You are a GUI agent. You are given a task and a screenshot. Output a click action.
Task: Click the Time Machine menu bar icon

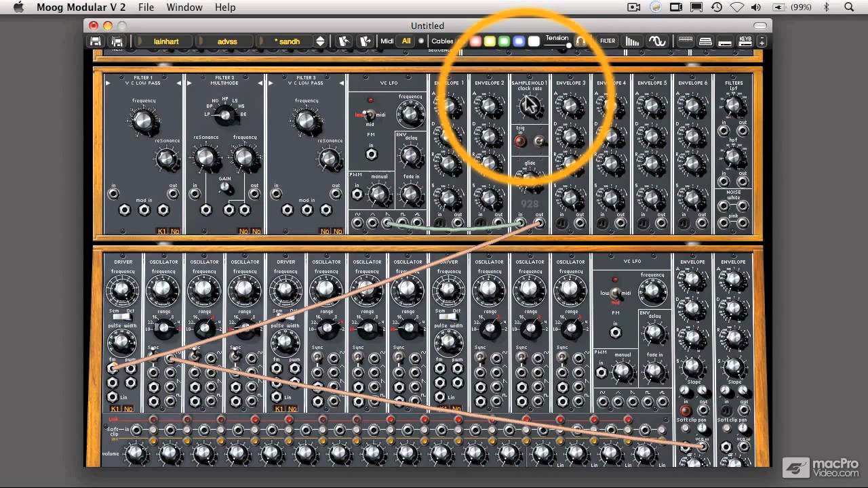coord(717,7)
